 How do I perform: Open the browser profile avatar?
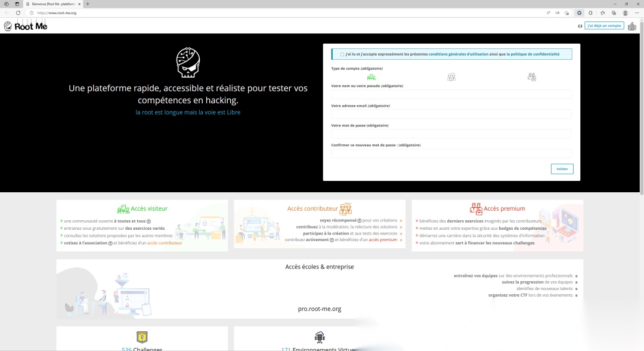626,13
